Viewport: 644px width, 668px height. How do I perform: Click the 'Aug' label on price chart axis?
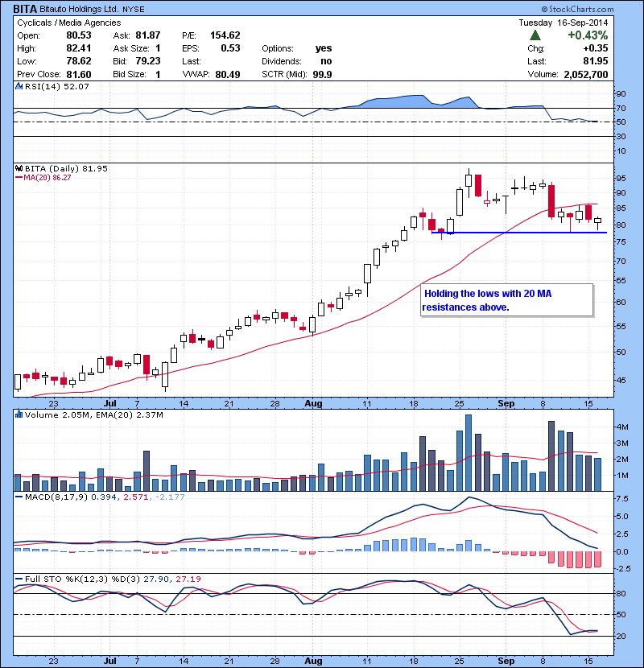313,403
